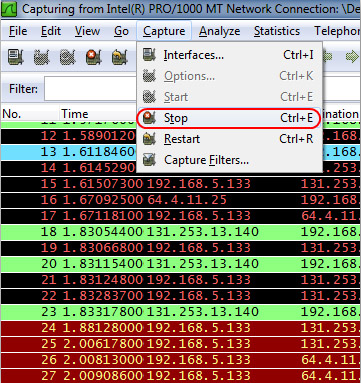Open the Telephony menu

[336, 31]
